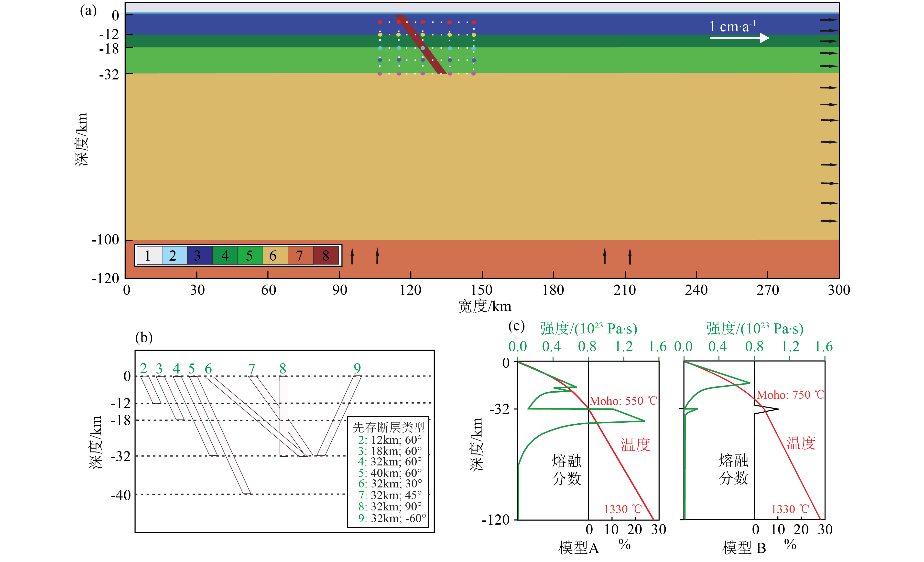Click the '300' width axis tick label
Viewport: 924px width, 562px height.
pyautogui.click(x=839, y=290)
